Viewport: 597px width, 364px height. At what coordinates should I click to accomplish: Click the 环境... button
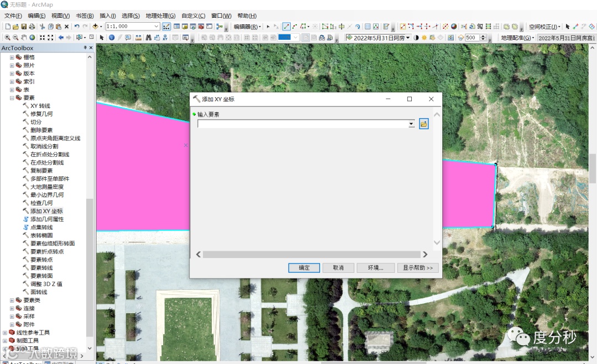(375, 268)
